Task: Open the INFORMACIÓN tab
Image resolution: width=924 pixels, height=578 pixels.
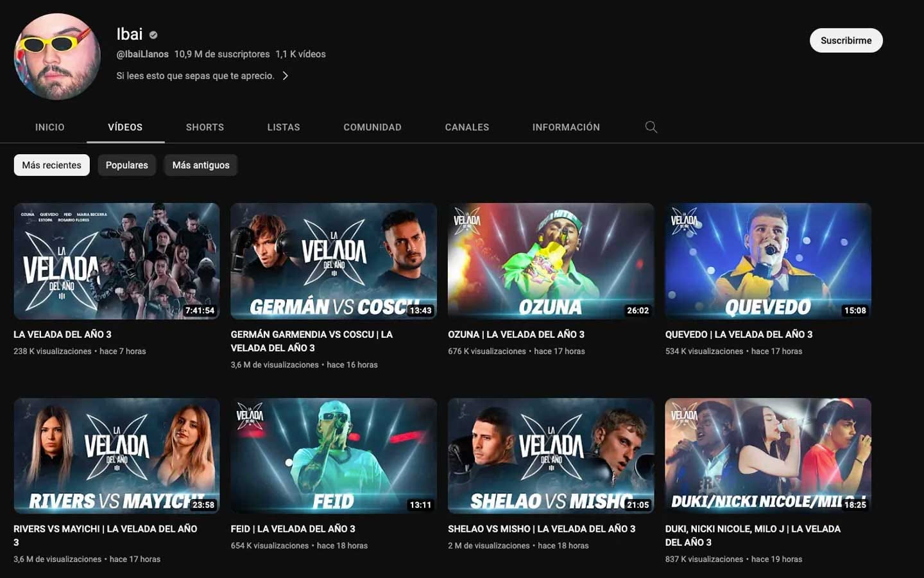Action: click(566, 127)
